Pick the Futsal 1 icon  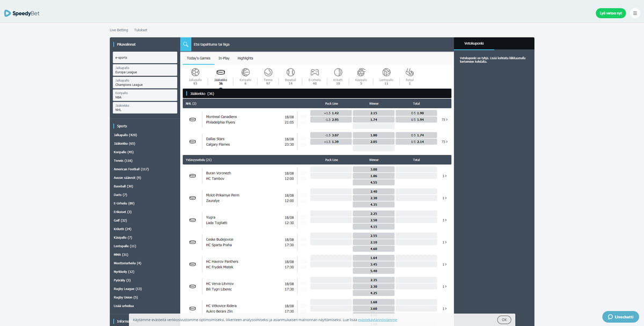[409, 72]
